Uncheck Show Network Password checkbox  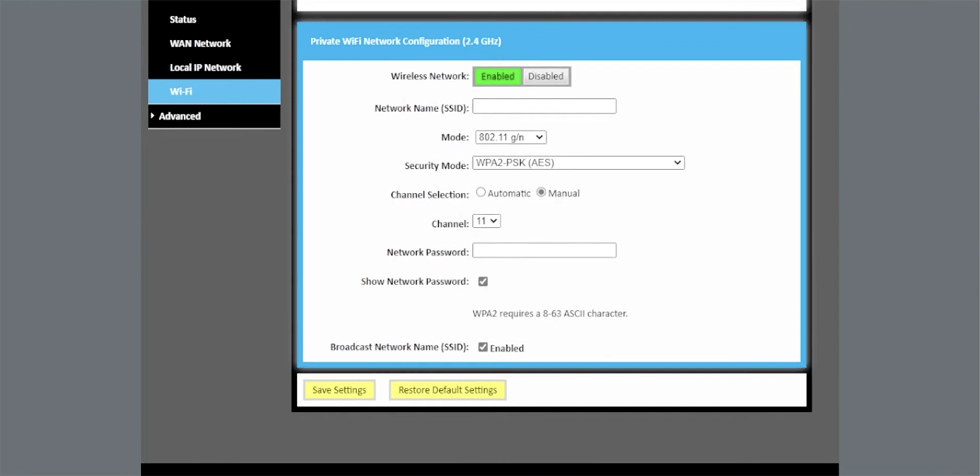tap(483, 281)
